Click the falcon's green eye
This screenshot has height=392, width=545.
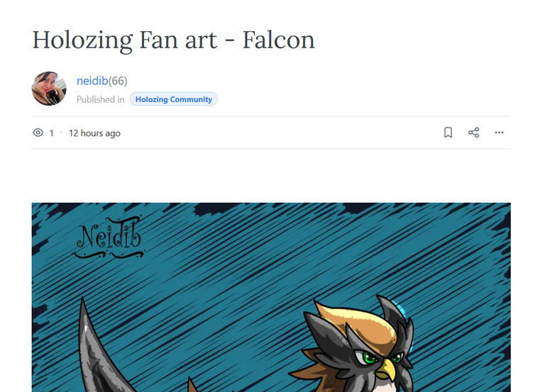coord(368,357)
